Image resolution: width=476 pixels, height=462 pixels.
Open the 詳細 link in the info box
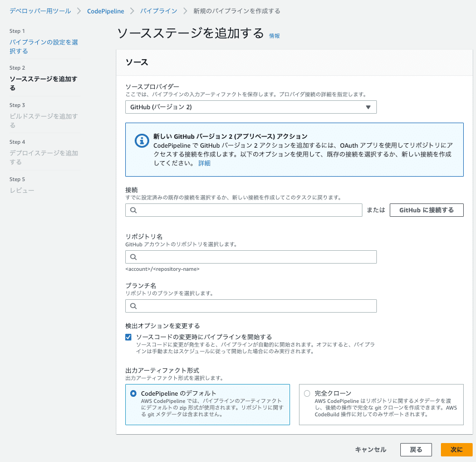tap(204, 163)
